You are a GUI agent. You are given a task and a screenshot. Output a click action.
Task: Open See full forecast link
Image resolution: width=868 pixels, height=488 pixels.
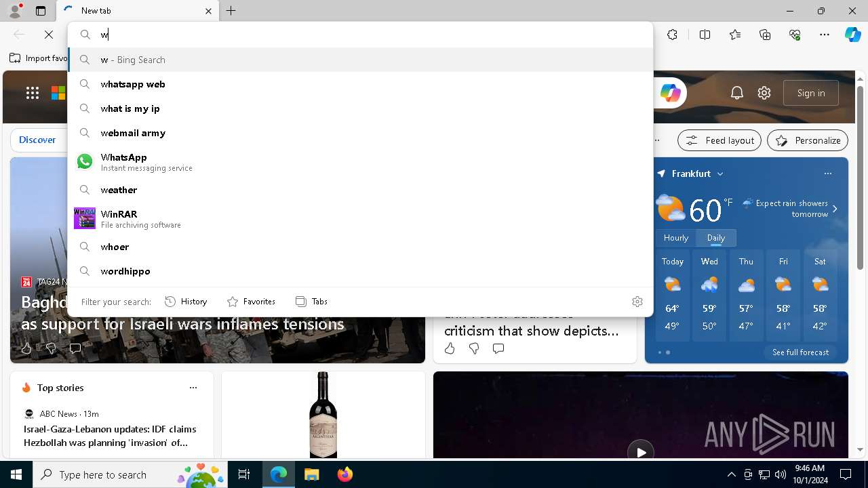800,352
